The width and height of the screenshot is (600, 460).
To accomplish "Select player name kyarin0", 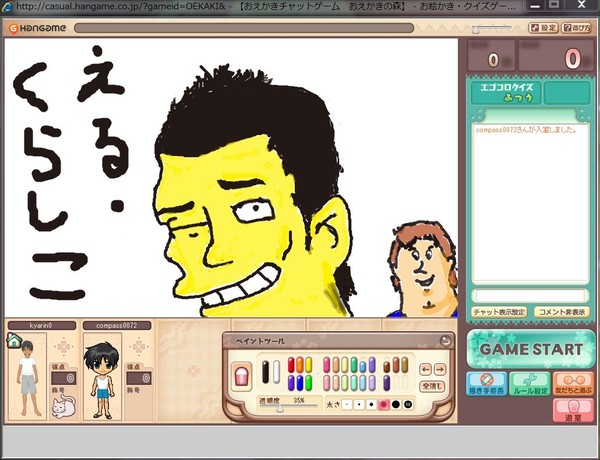I will [41, 326].
